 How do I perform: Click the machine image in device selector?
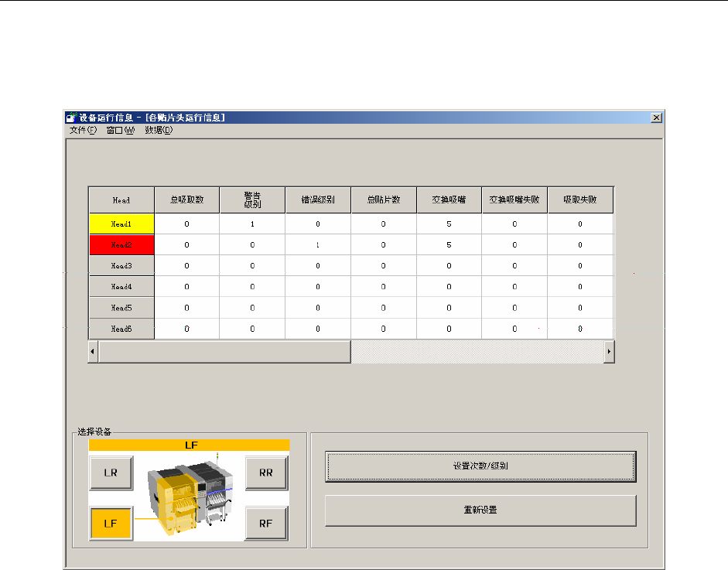(x=190, y=495)
